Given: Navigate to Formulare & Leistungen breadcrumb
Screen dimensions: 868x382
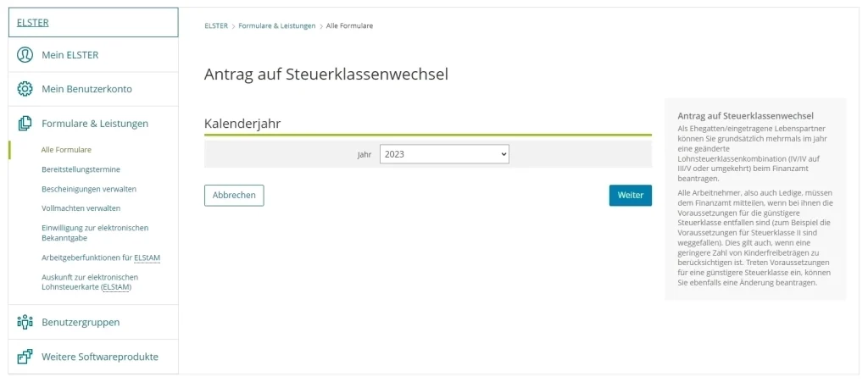Looking at the screenshot, I should click(x=277, y=26).
